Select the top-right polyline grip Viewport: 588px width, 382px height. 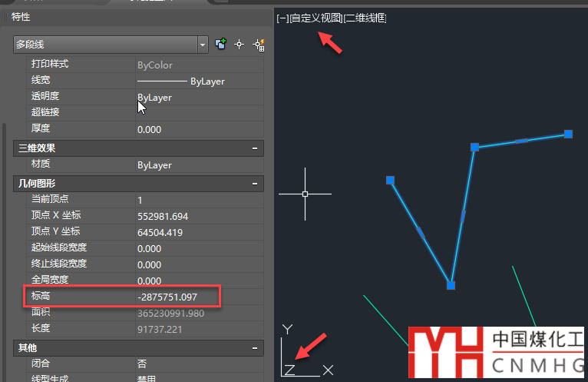coord(568,134)
